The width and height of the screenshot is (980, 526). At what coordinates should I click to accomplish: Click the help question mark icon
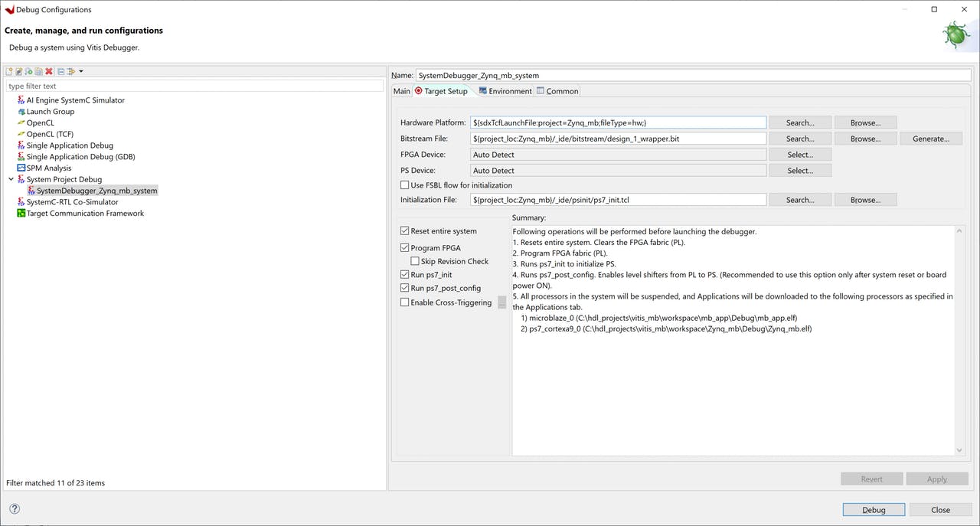pyautogui.click(x=15, y=509)
